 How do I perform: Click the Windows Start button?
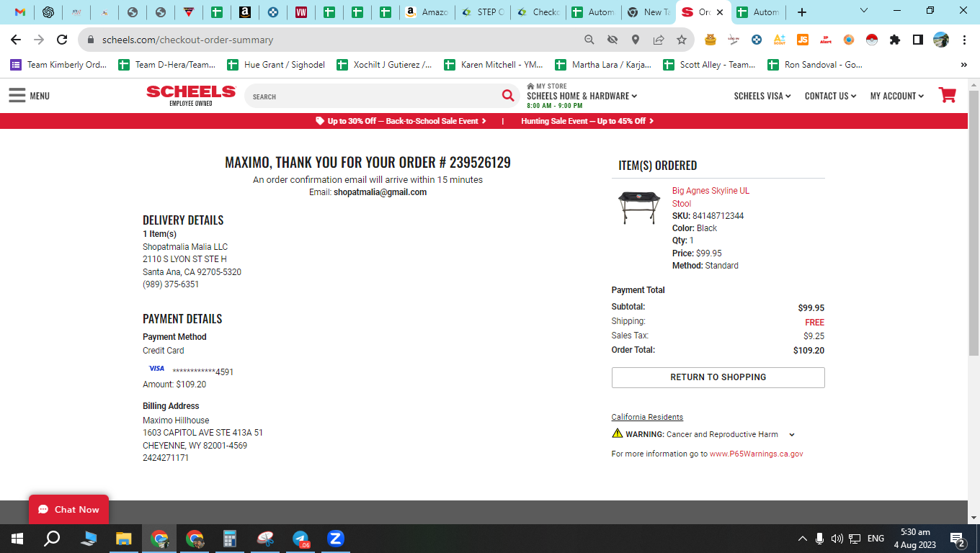(17, 539)
